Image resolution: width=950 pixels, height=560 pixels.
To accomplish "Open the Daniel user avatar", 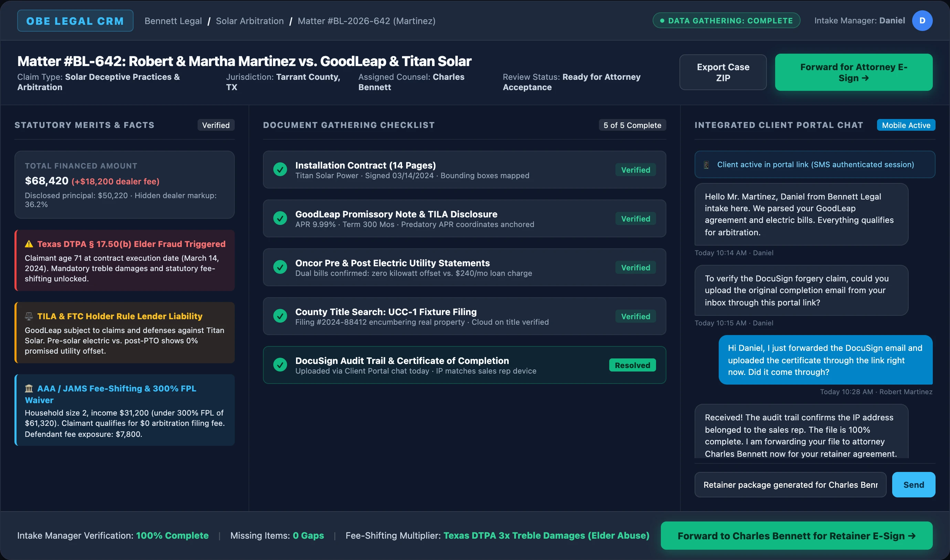I will (x=922, y=20).
